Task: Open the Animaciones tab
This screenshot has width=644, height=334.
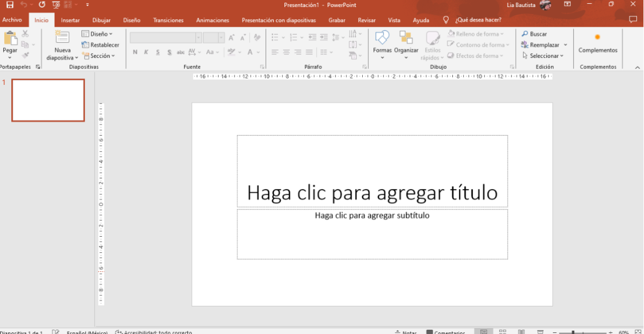Action: (213, 20)
